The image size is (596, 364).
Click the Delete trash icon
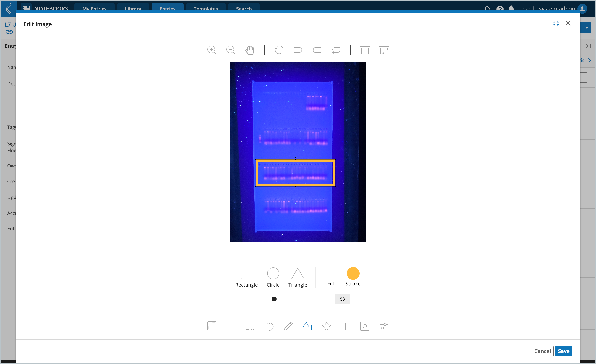tap(365, 50)
